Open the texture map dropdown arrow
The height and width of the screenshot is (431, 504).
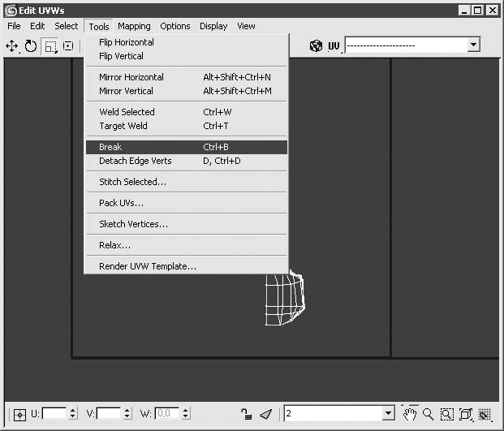pyautogui.click(x=473, y=45)
